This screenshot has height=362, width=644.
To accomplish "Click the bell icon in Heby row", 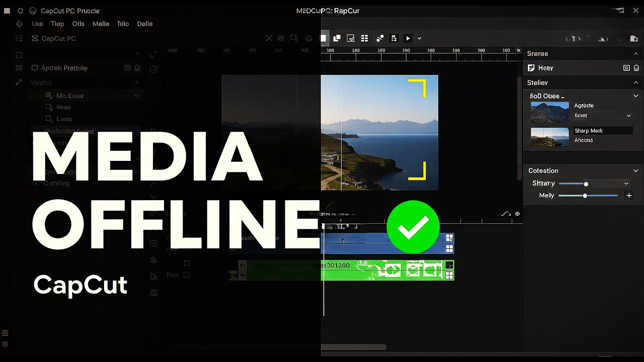I will [636, 68].
